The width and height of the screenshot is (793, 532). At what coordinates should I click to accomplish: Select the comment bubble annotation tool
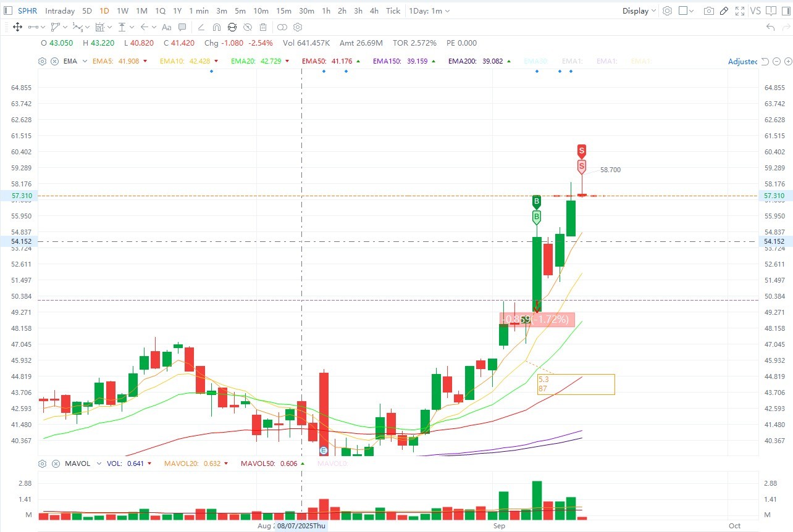click(182, 27)
